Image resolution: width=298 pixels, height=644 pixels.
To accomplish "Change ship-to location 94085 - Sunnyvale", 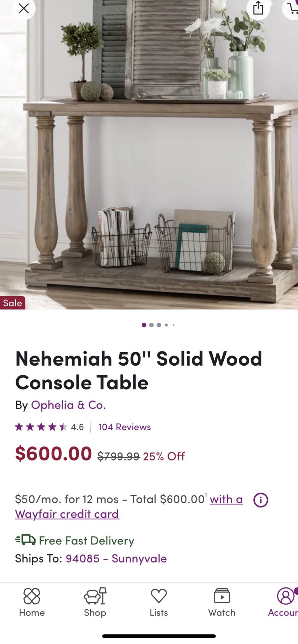I will (x=116, y=558).
